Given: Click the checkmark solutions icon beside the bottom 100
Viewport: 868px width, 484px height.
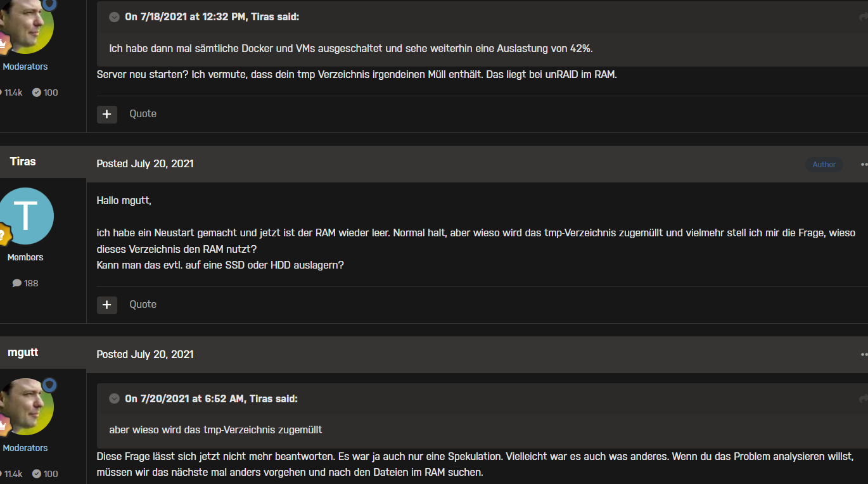Looking at the screenshot, I should pos(37,474).
